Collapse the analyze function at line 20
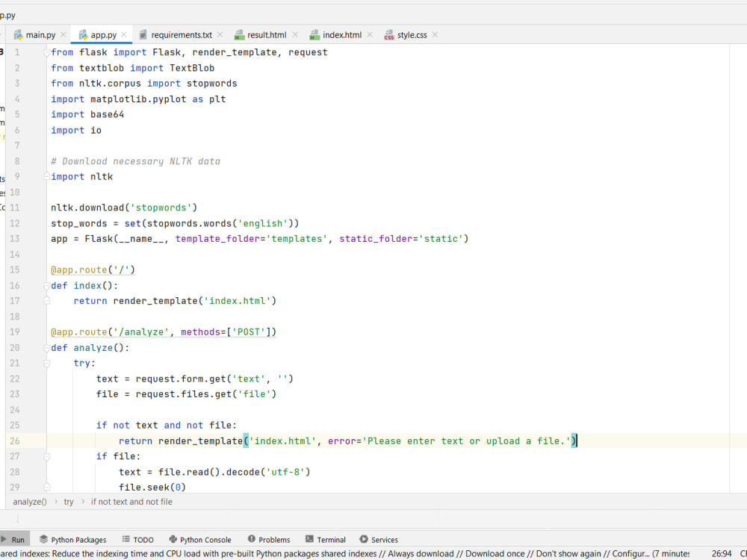747x560 pixels. coord(46,348)
